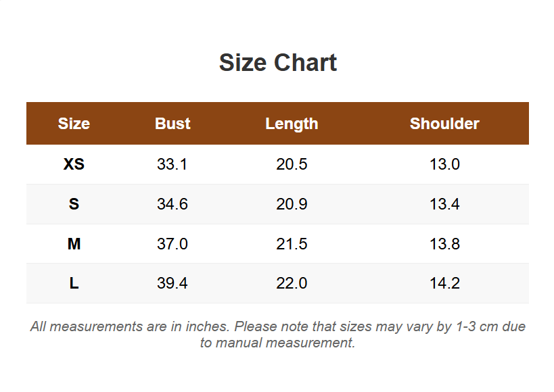Click the L bust value 39.4
554x392 pixels.
(172, 283)
